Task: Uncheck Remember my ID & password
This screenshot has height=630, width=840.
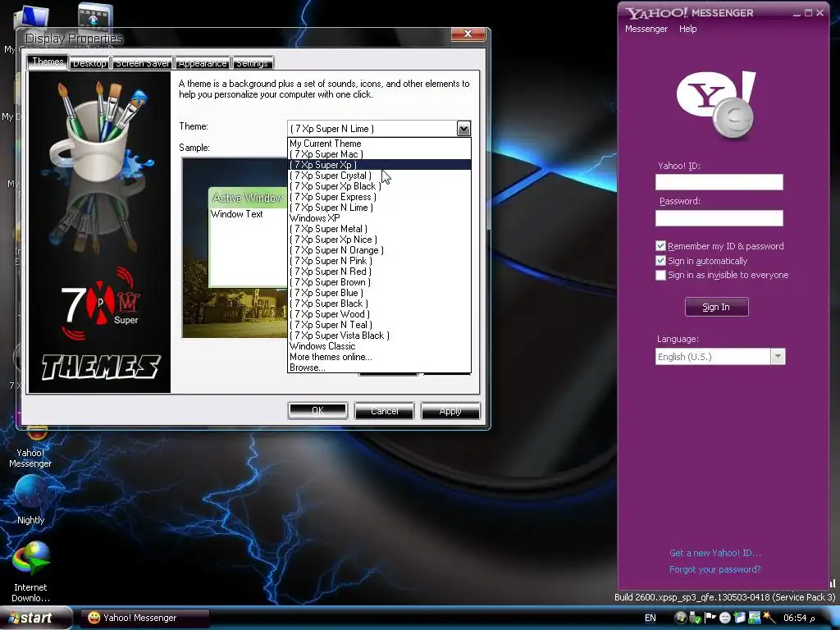Action: pyautogui.click(x=660, y=246)
